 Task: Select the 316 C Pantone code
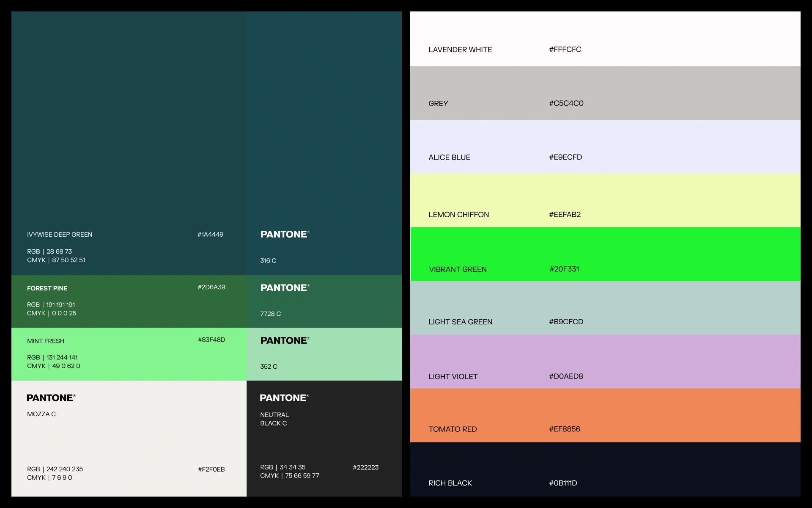[268, 261]
